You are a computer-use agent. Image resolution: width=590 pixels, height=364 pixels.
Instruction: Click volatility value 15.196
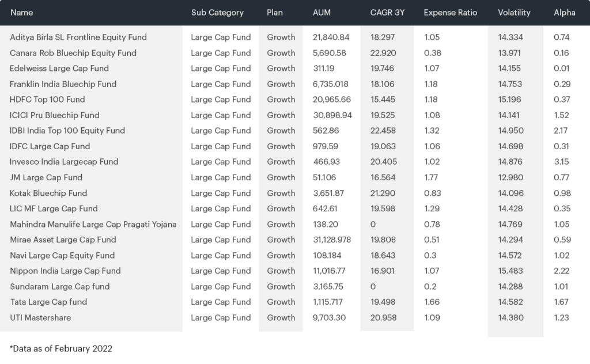point(510,100)
